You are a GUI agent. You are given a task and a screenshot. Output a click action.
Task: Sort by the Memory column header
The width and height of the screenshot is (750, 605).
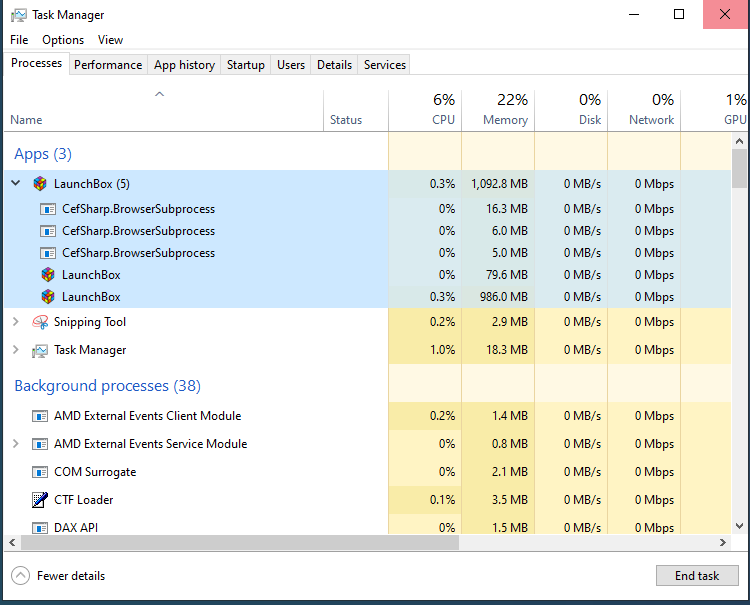(x=498, y=110)
